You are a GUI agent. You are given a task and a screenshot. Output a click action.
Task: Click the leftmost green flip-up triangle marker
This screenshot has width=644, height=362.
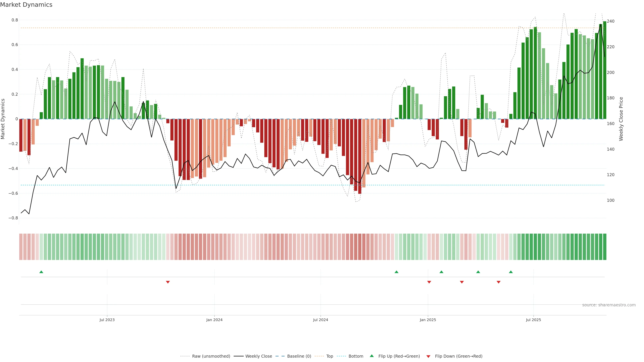tap(41, 272)
